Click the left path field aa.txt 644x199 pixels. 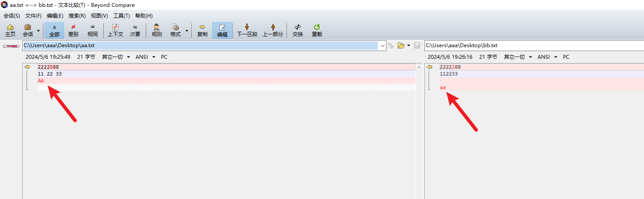point(200,45)
